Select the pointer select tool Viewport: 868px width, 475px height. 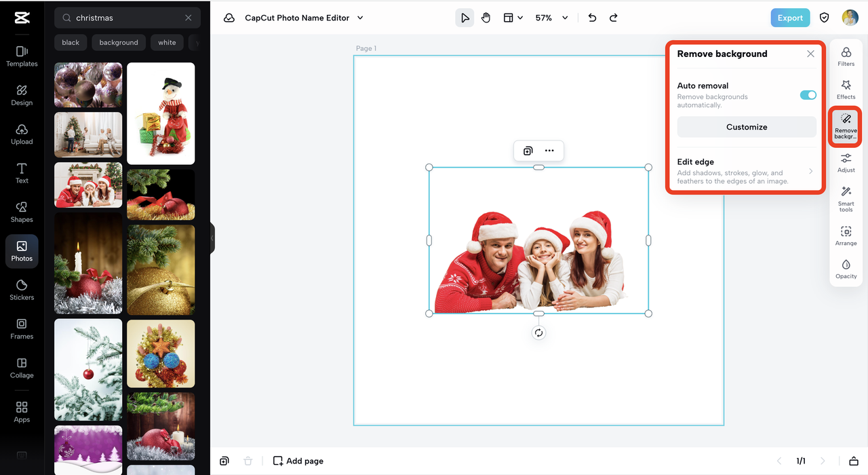click(465, 18)
